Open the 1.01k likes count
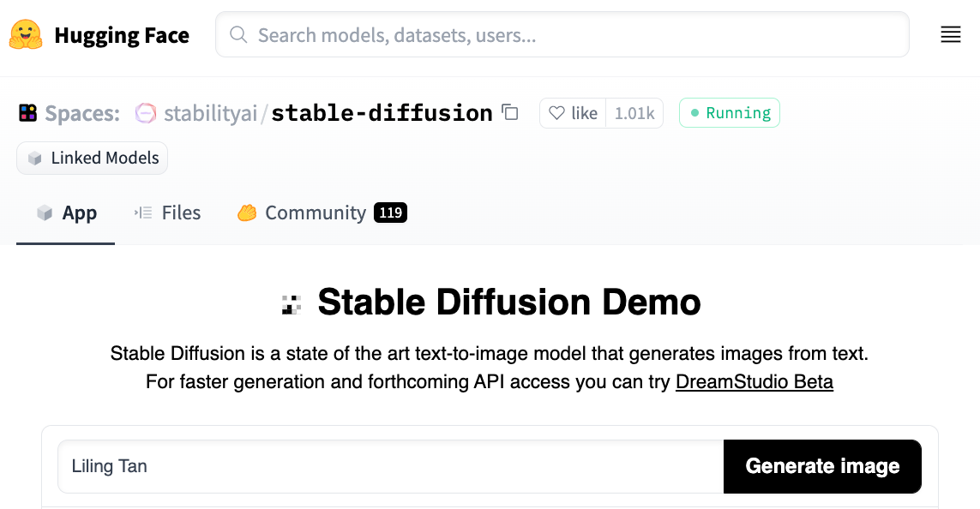980x509 pixels. [634, 113]
